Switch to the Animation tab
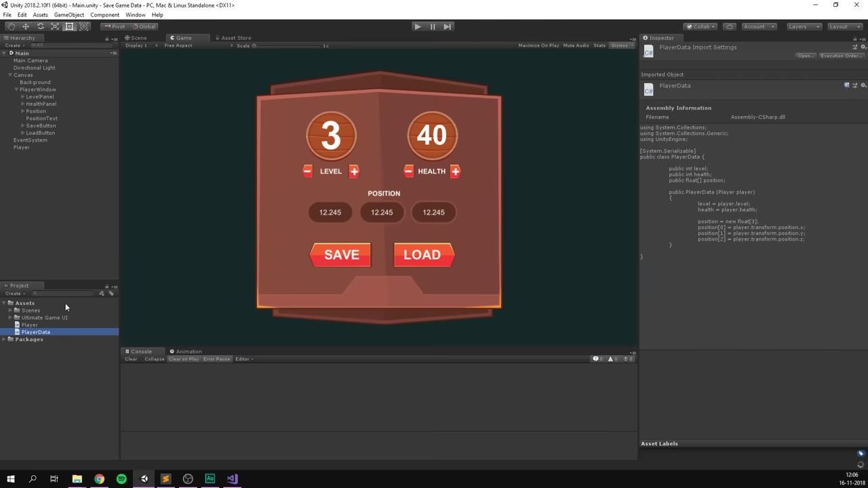 point(186,352)
